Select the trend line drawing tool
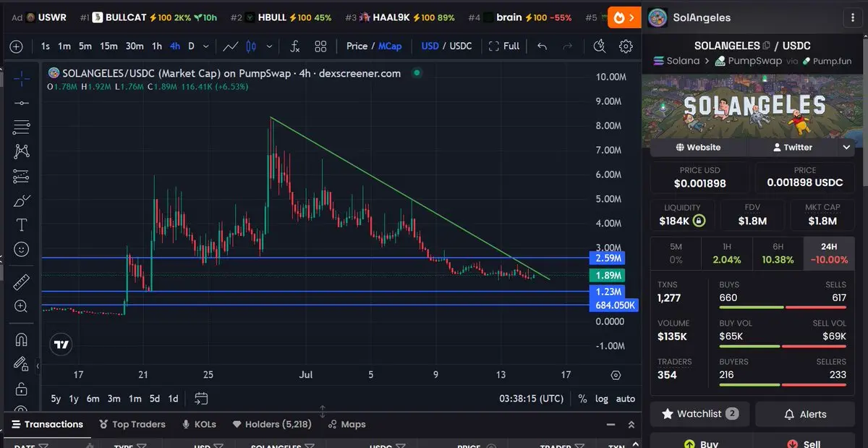The image size is (868, 448). pos(22,103)
